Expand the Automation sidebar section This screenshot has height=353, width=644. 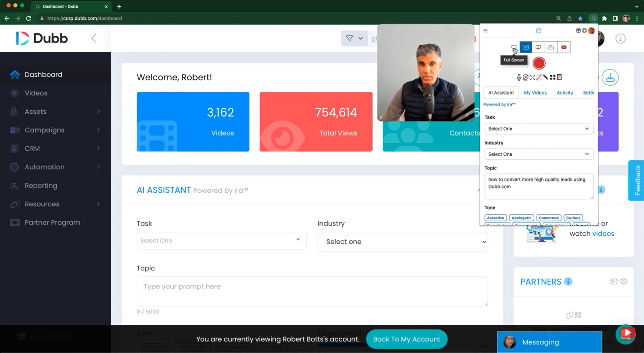pos(98,167)
